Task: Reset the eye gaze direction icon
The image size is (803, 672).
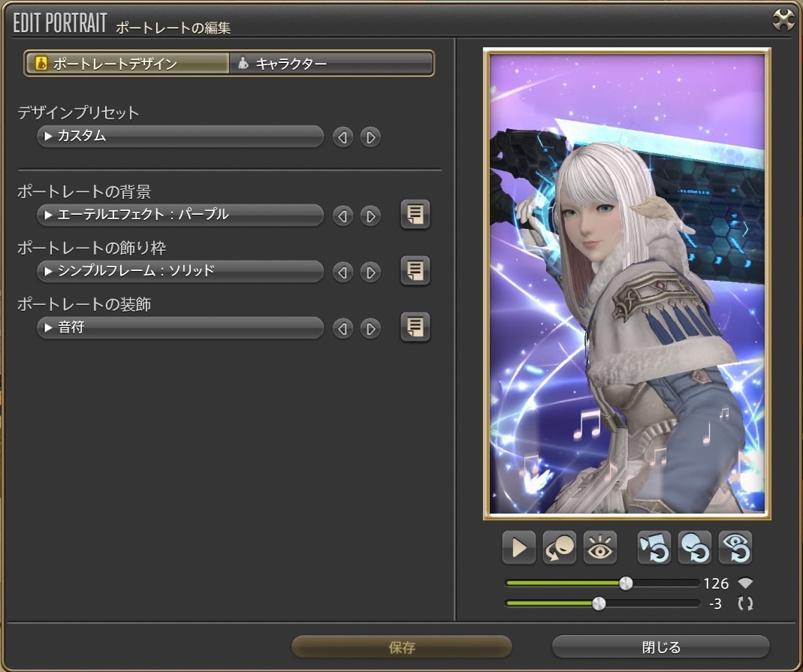Action: 735,548
